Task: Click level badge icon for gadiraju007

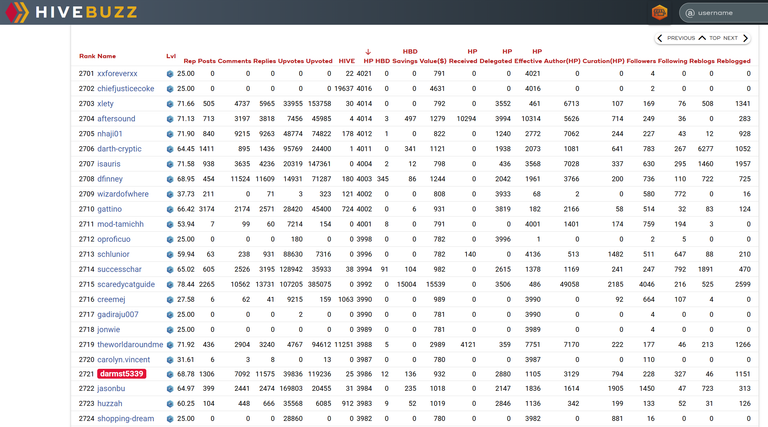Action: pos(170,315)
